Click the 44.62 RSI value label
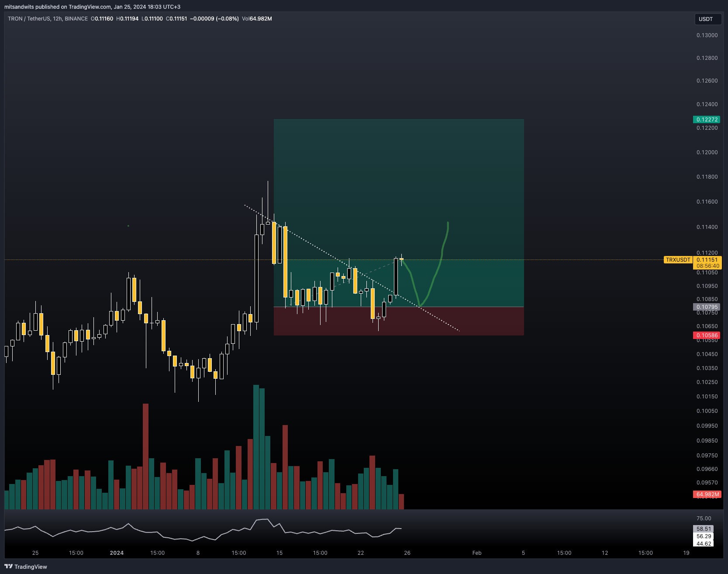 pos(704,544)
